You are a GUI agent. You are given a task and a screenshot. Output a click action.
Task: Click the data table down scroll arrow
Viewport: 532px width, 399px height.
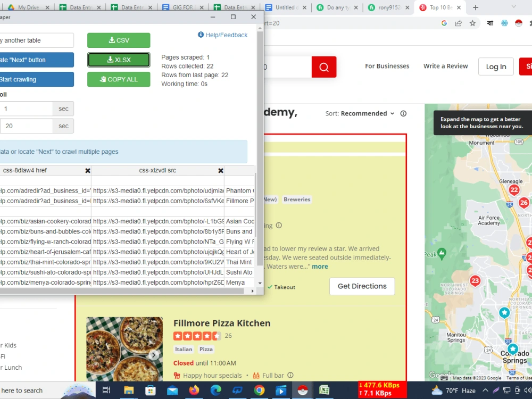click(260, 283)
